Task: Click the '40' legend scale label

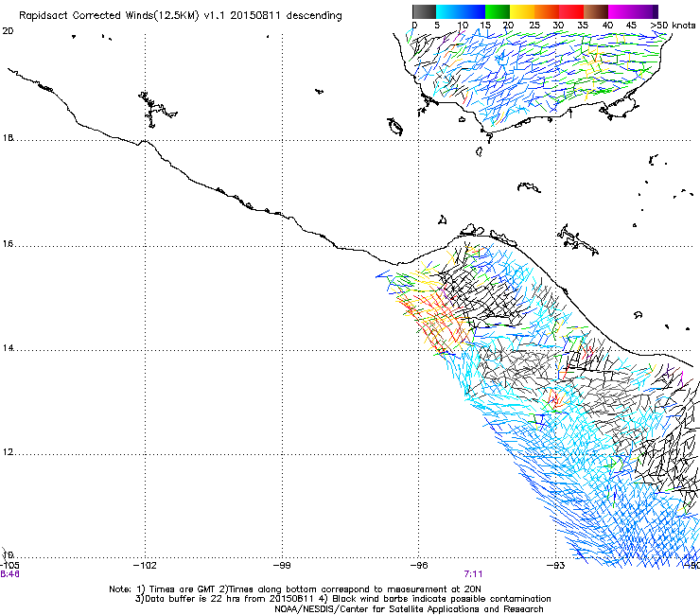Action: (x=607, y=26)
